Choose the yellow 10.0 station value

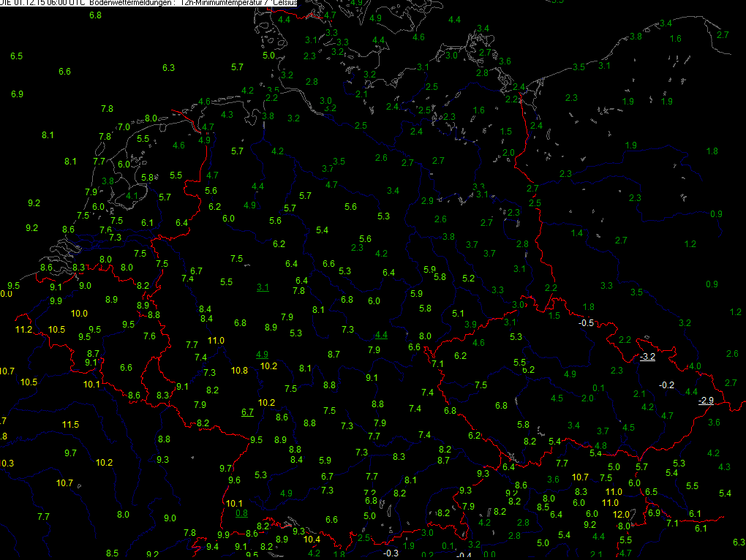79,314
